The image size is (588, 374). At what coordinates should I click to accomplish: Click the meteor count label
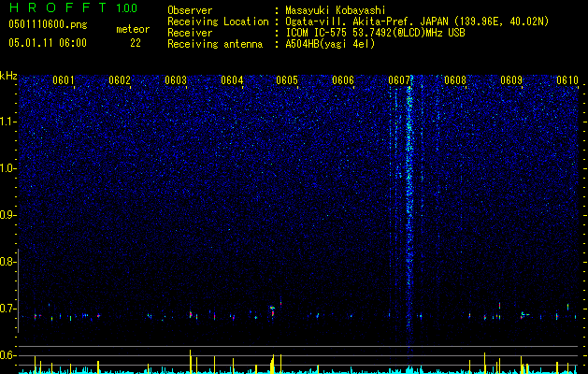coord(133,29)
